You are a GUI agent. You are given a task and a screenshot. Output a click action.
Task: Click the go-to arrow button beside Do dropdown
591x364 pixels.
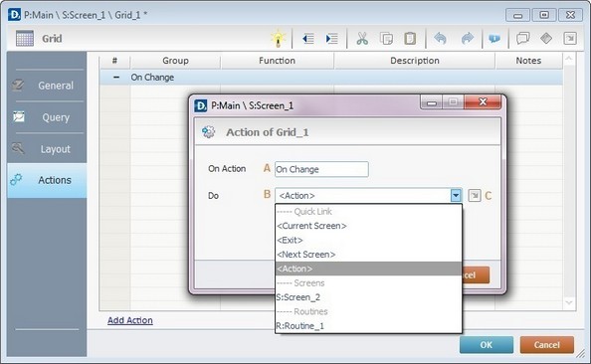(475, 196)
